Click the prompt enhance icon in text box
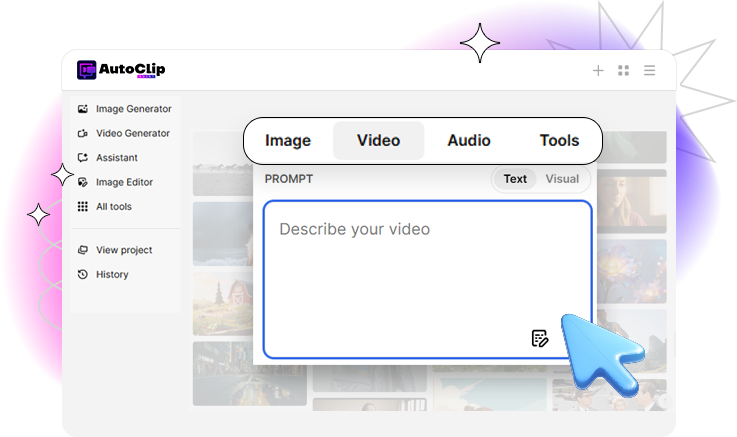This screenshot has width=737, height=437. tap(539, 338)
